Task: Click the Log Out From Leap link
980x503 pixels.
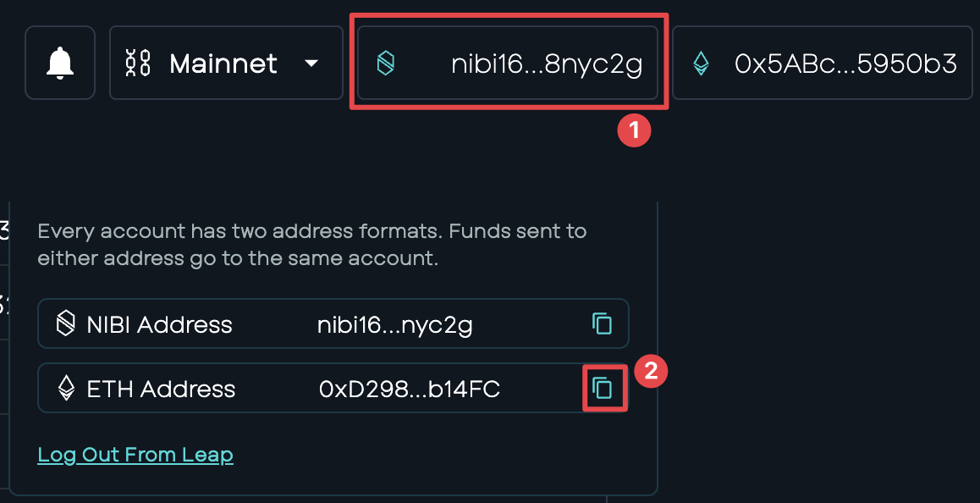Action: 135,454
